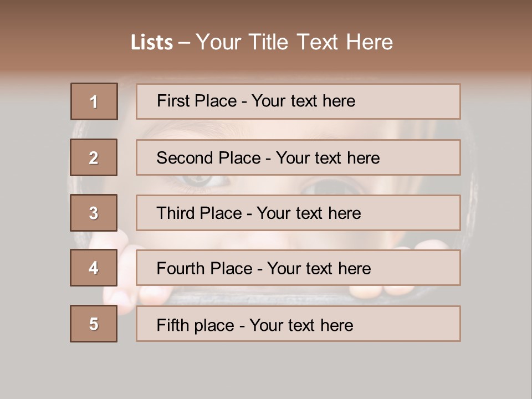532x399 pixels.
Task: Click the Second Place text box
Action: [x=298, y=157]
